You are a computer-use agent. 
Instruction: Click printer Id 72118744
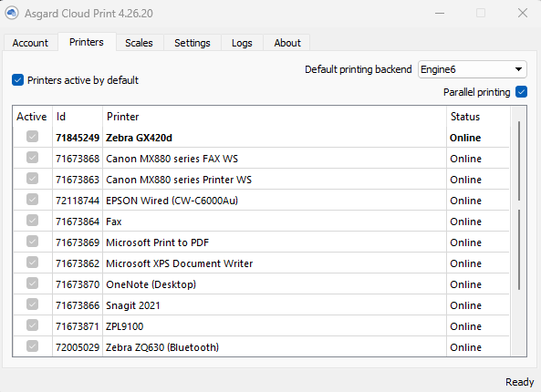point(78,201)
